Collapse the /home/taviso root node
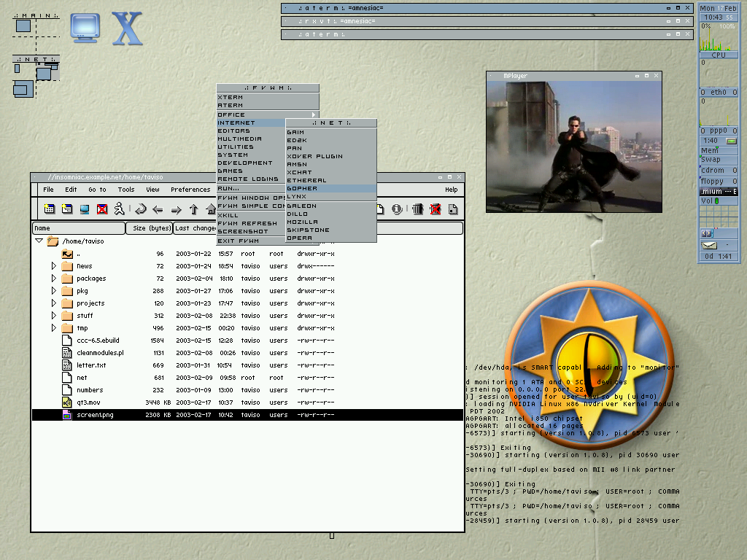 click(x=39, y=241)
